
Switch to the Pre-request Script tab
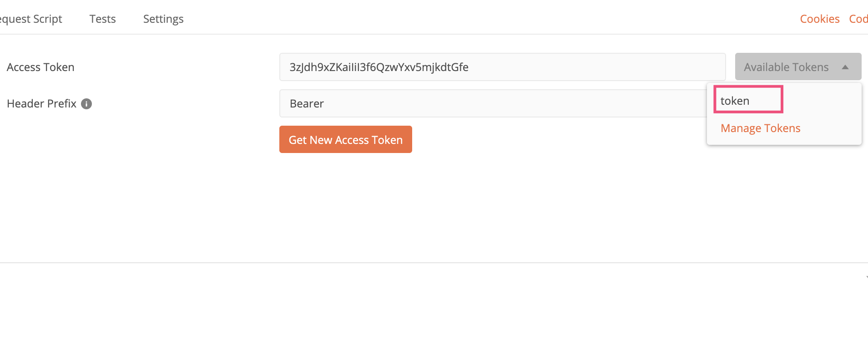tap(30, 19)
